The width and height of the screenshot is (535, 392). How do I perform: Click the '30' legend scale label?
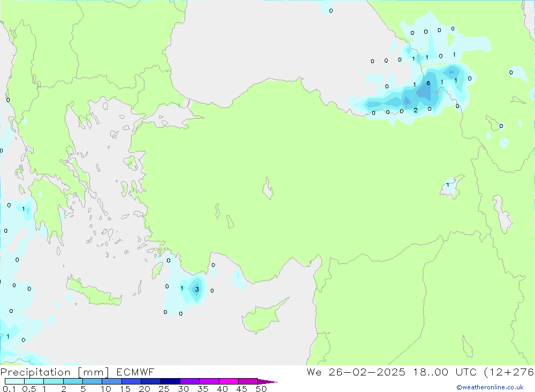tap(184, 389)
